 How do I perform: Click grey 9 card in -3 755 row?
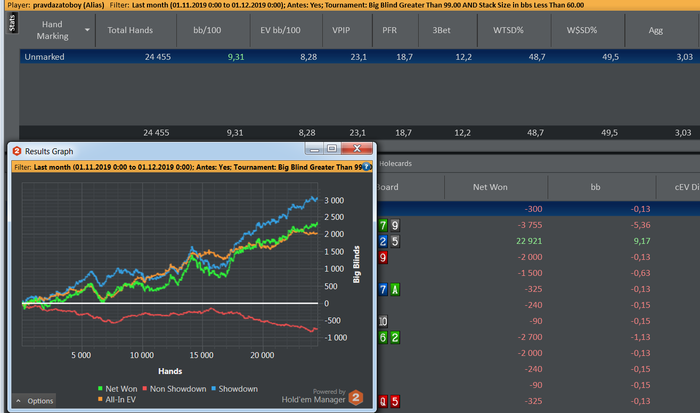pos(395,225)
